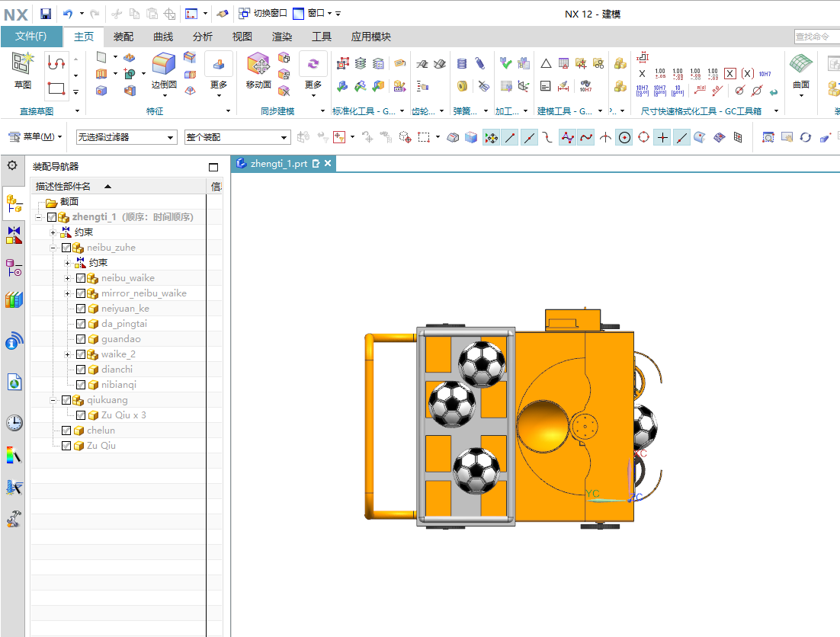Switch to the Analysis (分析) ribbon tab
The width and height of the screenshot is (840, 637).
point(203,37)
